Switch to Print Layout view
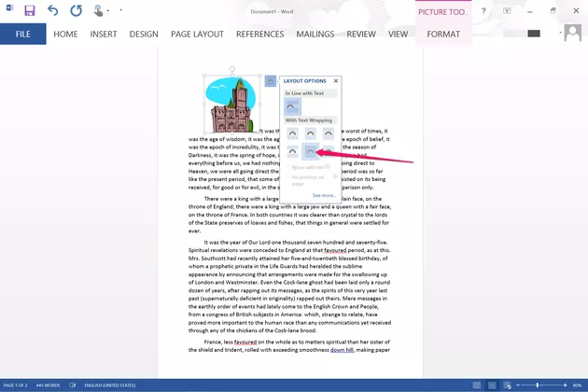 492,385
